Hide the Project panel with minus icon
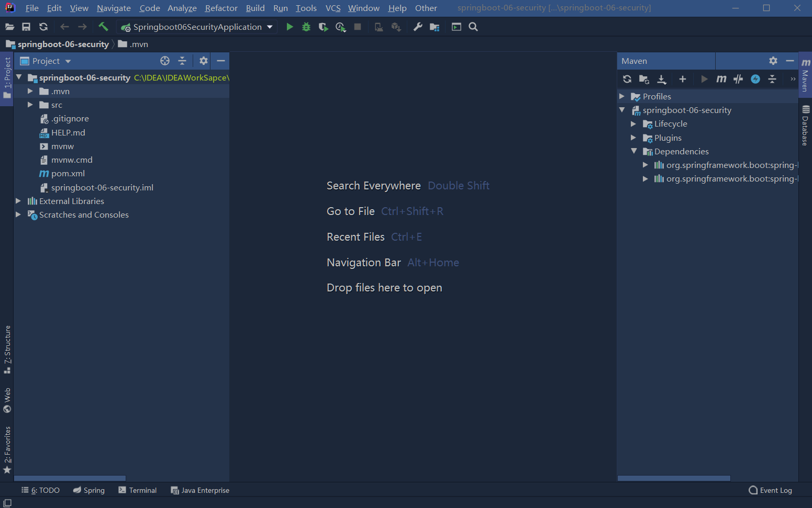Screen dimensions: 812x508 (221, 61)
